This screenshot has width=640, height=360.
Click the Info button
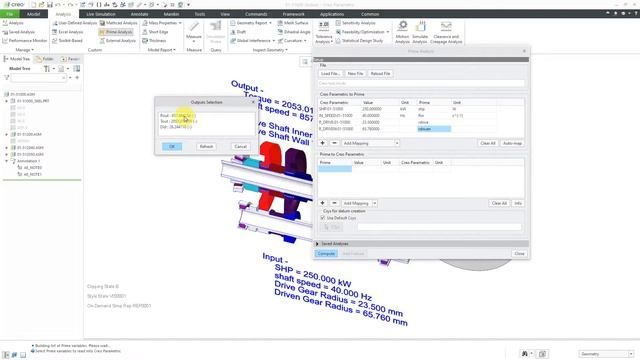tap(518, 203)
